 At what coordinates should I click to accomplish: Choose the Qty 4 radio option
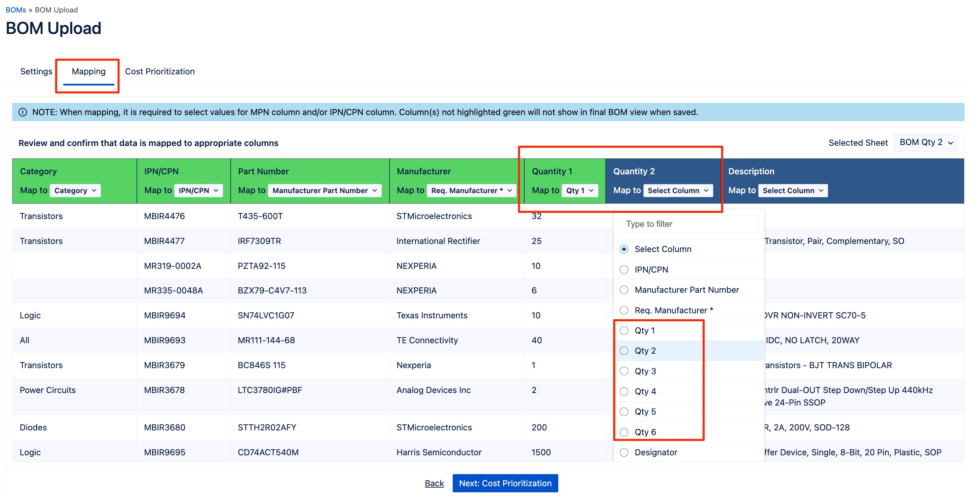tap(624, 391)
